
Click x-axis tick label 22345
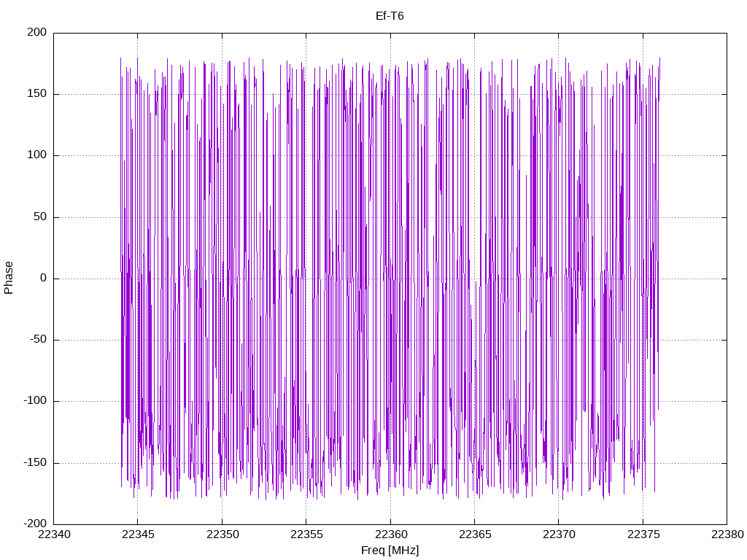(x=138, y=534)
